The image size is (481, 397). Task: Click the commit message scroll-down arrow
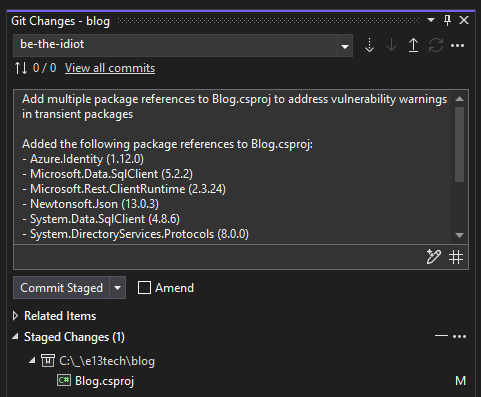(459, 235)
